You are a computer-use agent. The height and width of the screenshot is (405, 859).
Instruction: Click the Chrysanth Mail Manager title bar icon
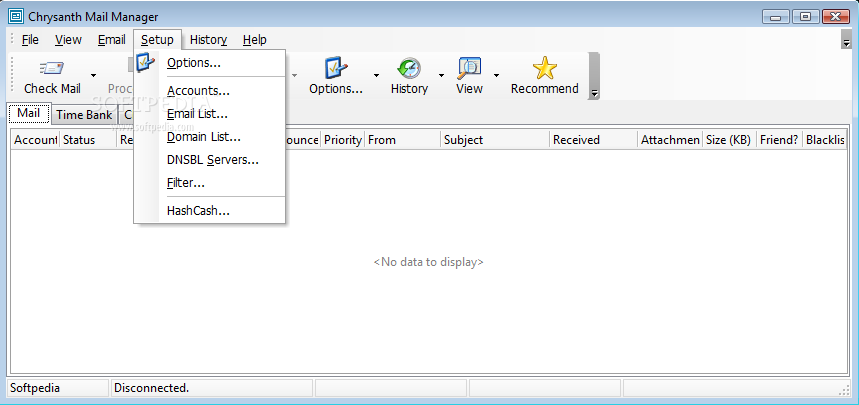point(15,17)
